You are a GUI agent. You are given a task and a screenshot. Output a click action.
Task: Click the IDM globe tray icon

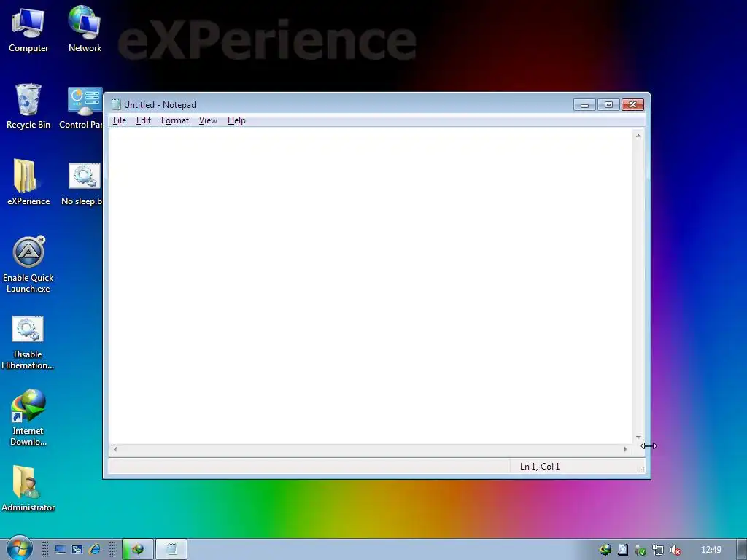tap(605, 550)
